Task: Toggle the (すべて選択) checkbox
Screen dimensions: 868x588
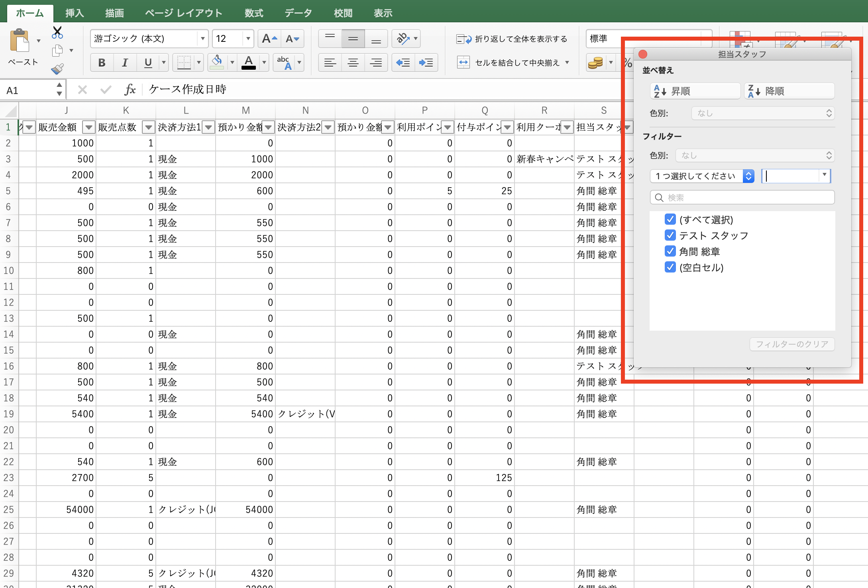Action: click(x=670, y=219)
